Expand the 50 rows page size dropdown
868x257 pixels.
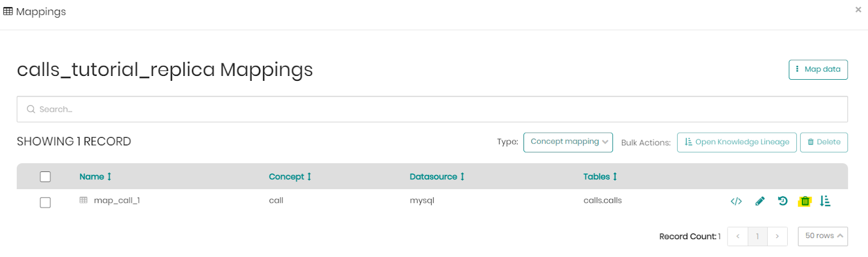click(823, 236)
